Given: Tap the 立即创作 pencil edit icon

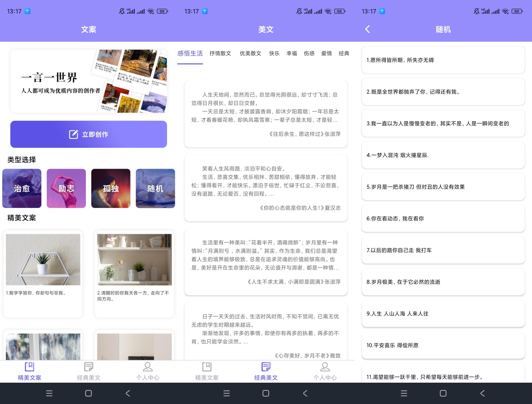Looking at the screenshot, I should pyautogui.click(x=73, y=134).
